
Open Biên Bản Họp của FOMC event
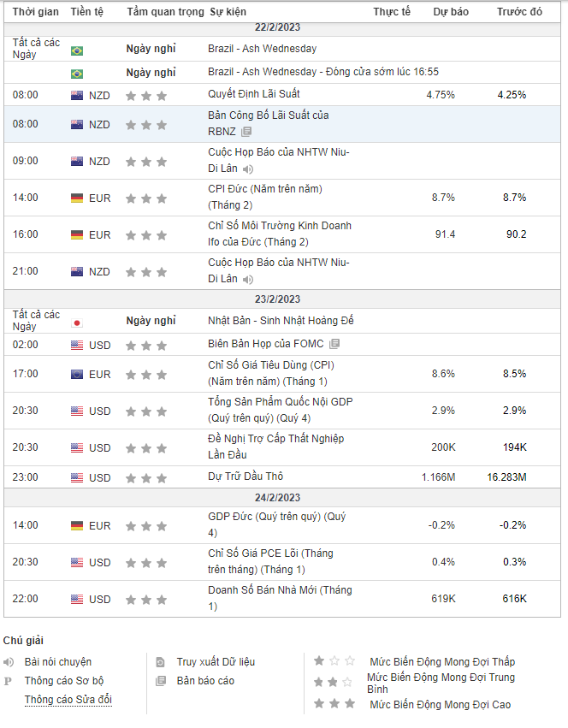click(266, 344)
